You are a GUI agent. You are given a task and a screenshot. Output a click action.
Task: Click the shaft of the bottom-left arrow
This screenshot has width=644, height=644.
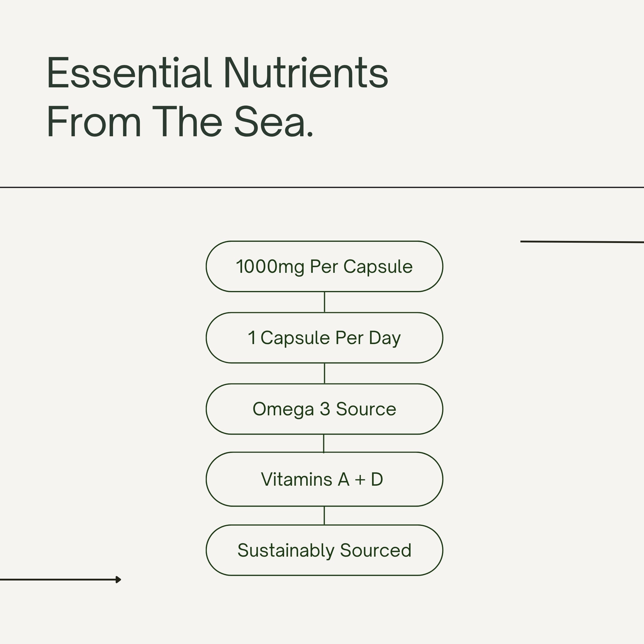click(x=57, y=580)
